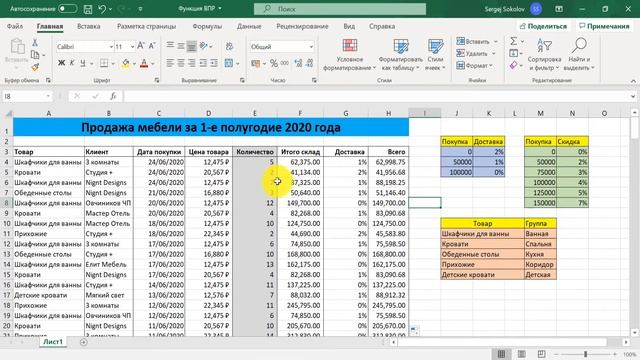Image resolution: width=640 pixels, height=360 pixels.
Task: Switch to the Разметка страницы tab
Action: pyautogui.click(x=147, y=26)
